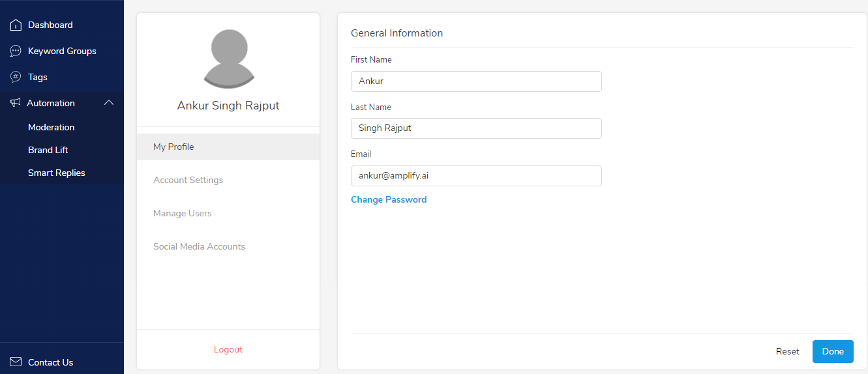Select the My Profile tab
868x374 pixels.
pos(228,147)
